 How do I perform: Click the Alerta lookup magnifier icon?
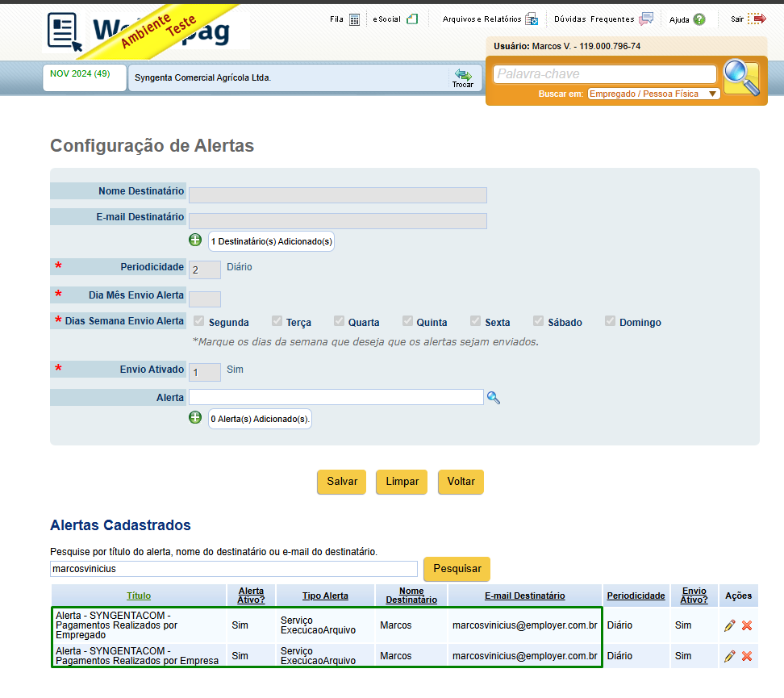tap(494, 398)
